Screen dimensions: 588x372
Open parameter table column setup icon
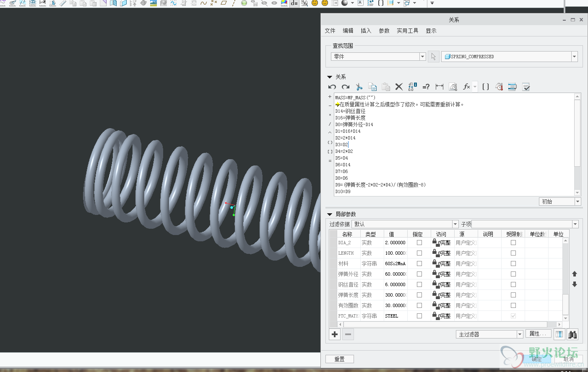pos(559,334)
